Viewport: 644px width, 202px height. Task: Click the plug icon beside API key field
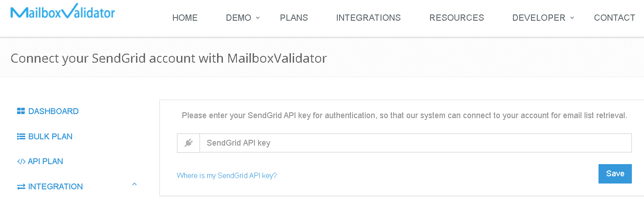(x=189, y=143)
